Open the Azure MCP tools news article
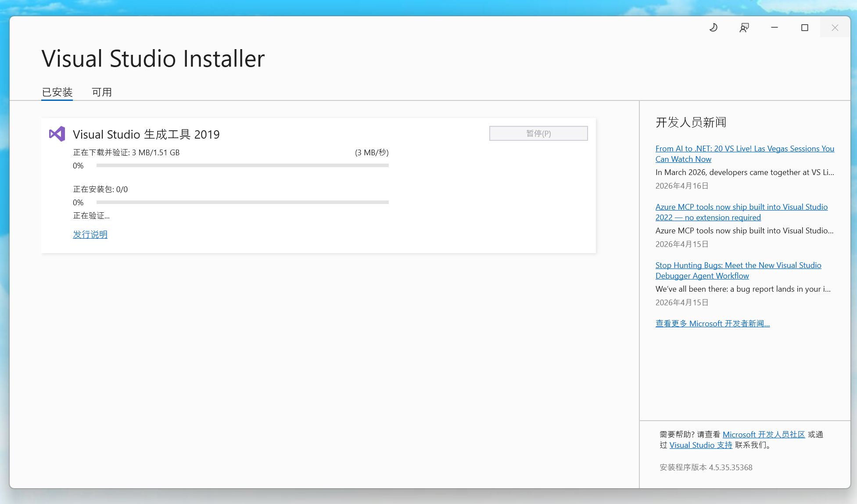 (x=742, y=212)
